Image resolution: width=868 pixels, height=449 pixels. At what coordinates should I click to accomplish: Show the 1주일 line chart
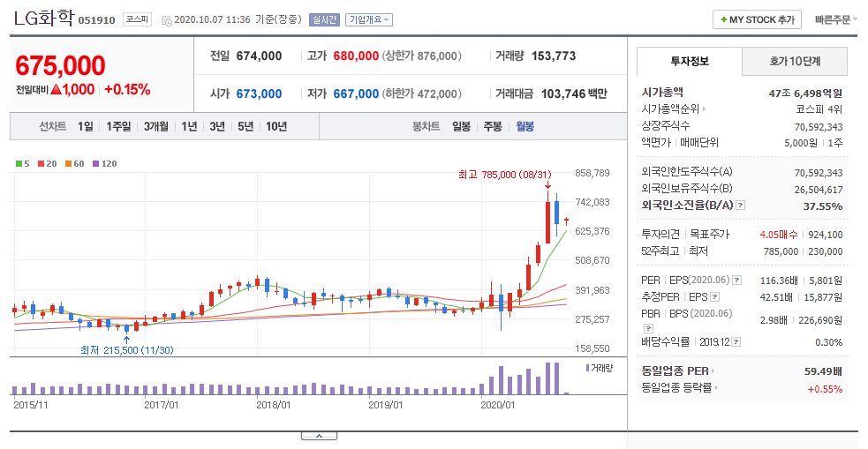click(x=118, y=127)
